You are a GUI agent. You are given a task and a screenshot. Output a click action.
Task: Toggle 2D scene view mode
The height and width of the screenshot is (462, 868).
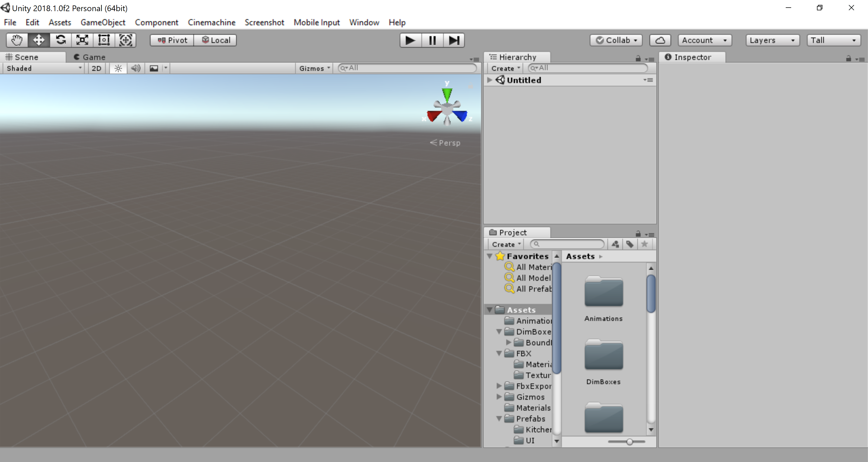[96, 68]
